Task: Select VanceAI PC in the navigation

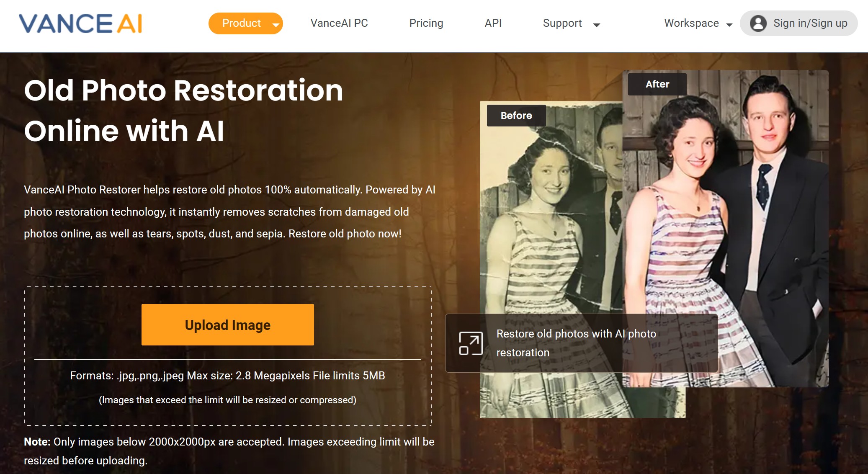Action: click(x=339, y=23)
